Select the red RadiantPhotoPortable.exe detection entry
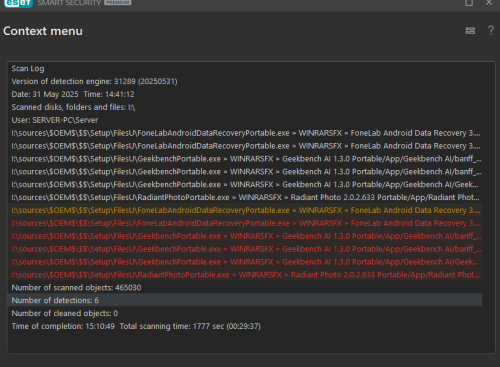 [245, 275]
